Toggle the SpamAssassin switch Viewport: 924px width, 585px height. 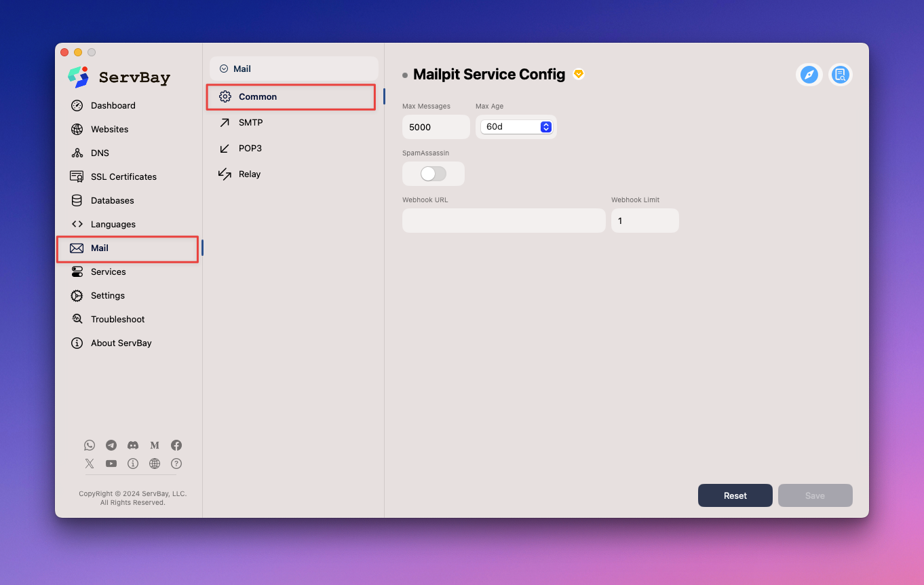coord(434,174)
